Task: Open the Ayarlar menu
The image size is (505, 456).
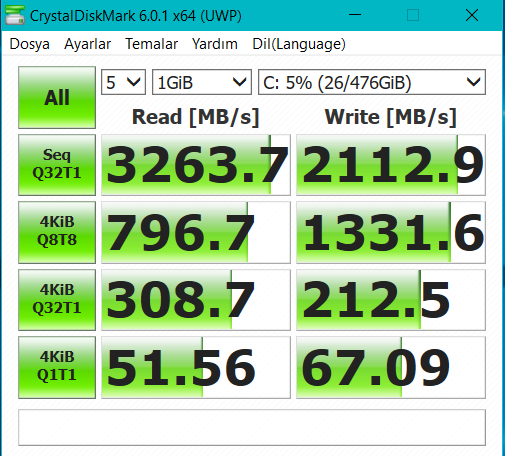Action: click(88, 44)
